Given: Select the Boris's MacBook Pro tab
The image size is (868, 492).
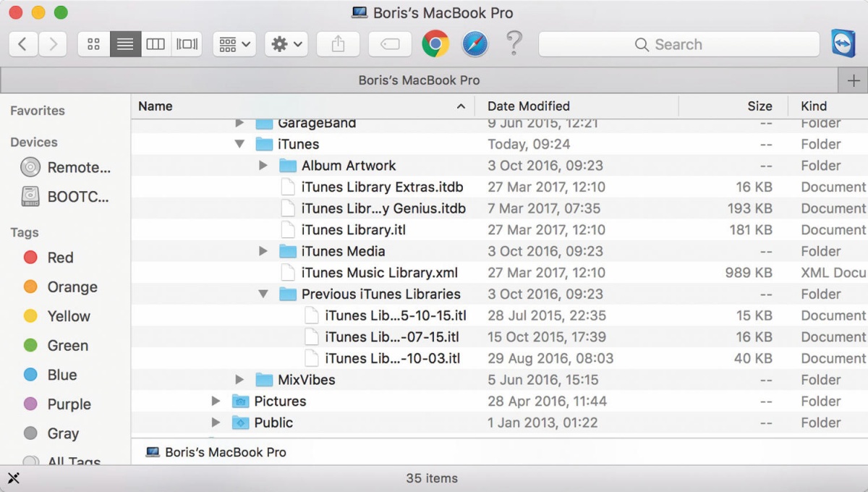Looking at the screenshot, I should click(x=419, y=80).
